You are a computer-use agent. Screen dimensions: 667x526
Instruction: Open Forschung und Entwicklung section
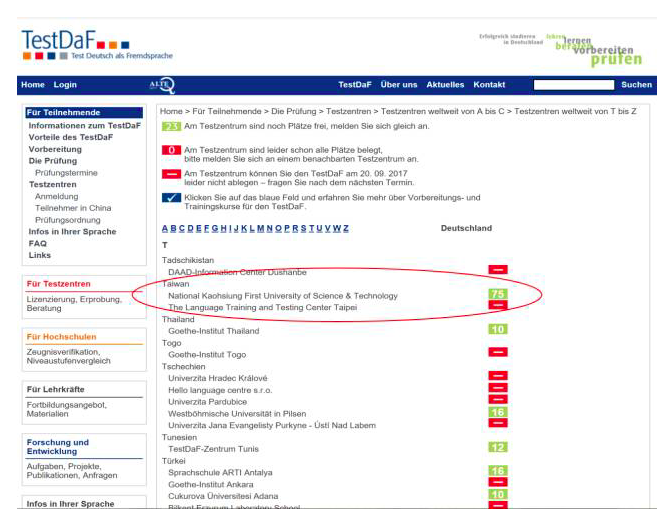point(58,446)
